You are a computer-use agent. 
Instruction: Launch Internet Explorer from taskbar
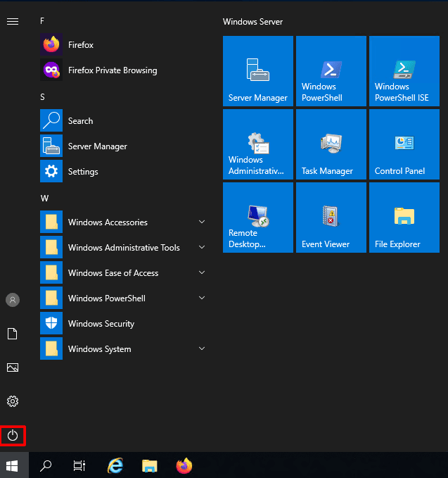[115, 465]
